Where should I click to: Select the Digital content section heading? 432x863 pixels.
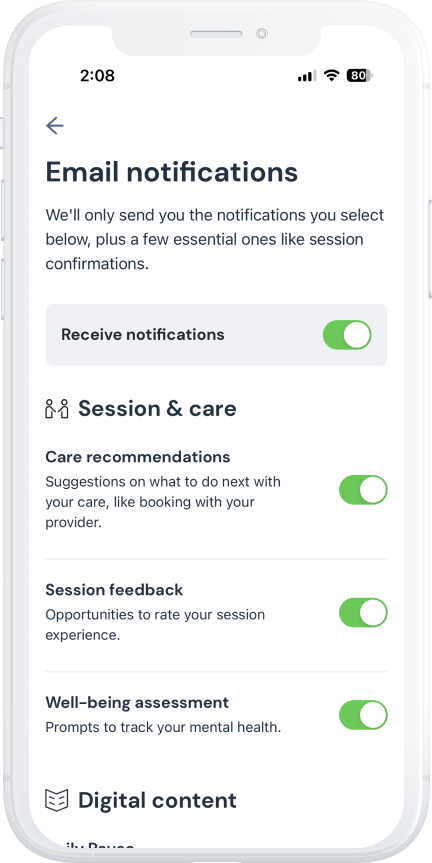[x=157, y=800]
